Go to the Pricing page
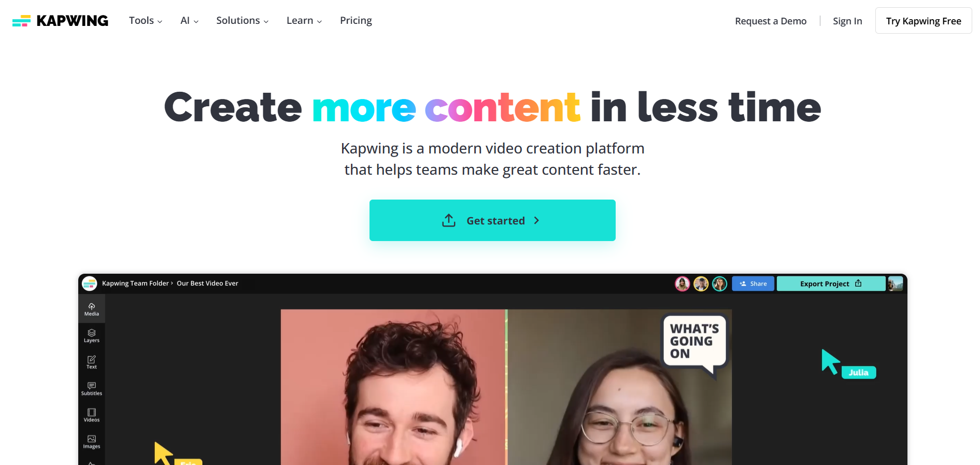The image size is (980, 465). (356, 21)
